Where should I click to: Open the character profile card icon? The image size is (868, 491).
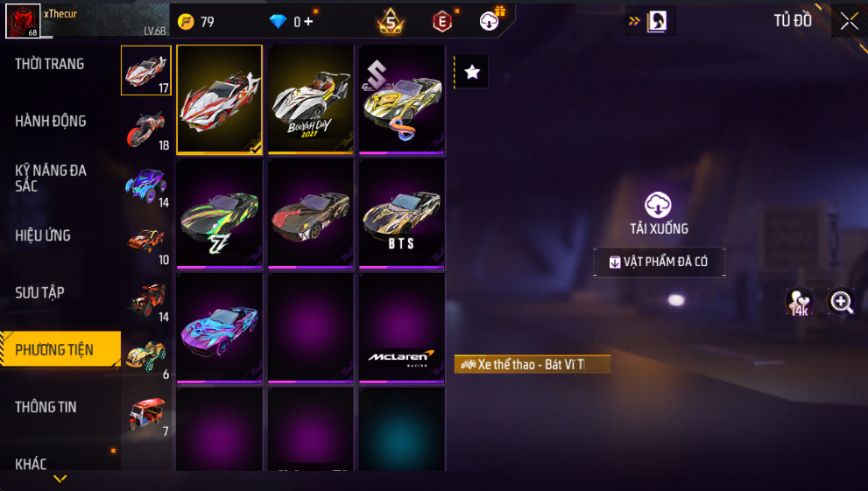[657, 22]
